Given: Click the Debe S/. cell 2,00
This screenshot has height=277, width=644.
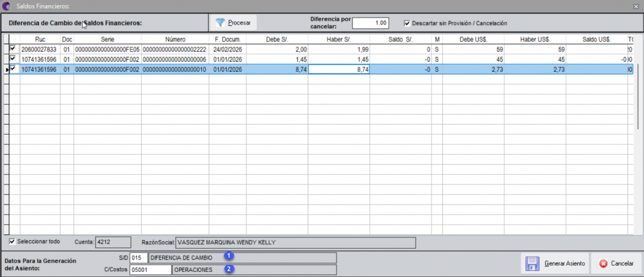Looking at the screenshot, I should (x=277, y=49).
